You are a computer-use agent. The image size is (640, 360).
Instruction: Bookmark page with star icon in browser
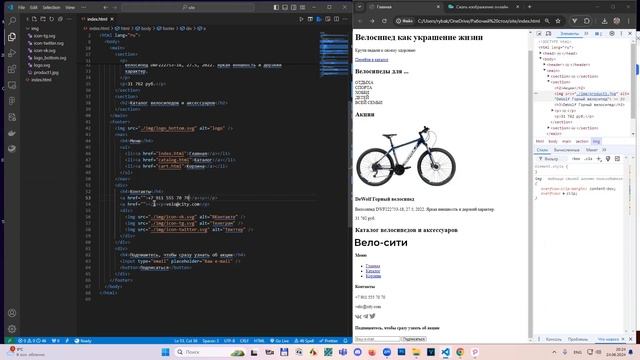click(558, 21)
